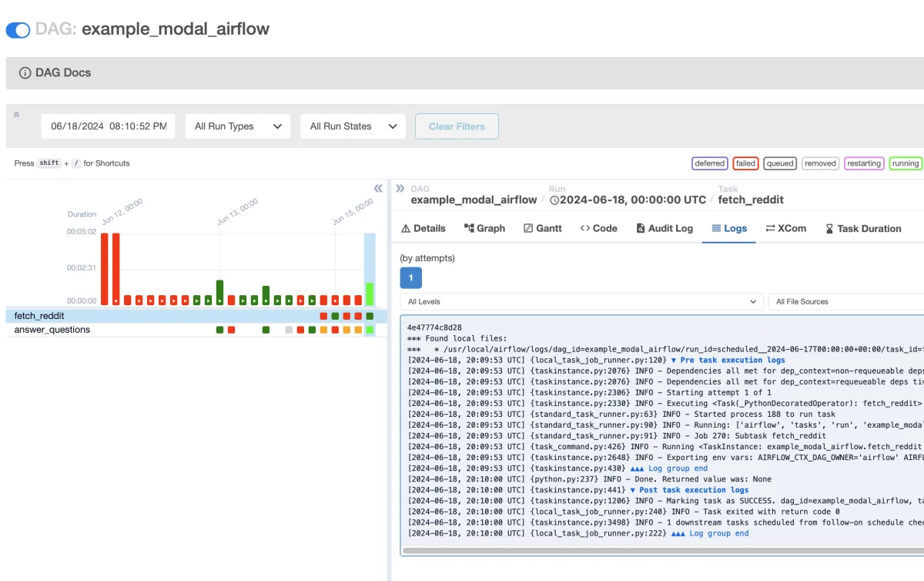Click the leftmost red fetch_reddit task square
This screenshot has width=924, height=581.
click(323, 316)
